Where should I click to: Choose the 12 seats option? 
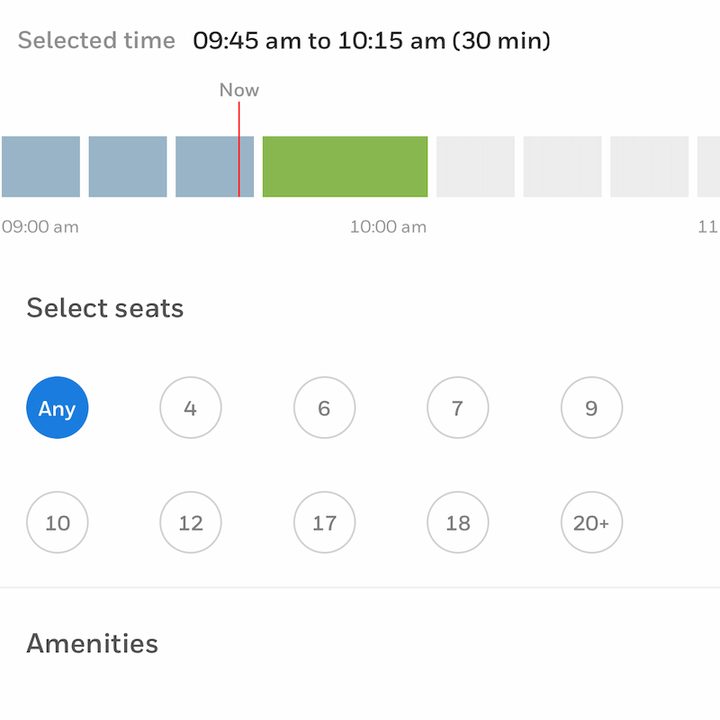(191, 522)
